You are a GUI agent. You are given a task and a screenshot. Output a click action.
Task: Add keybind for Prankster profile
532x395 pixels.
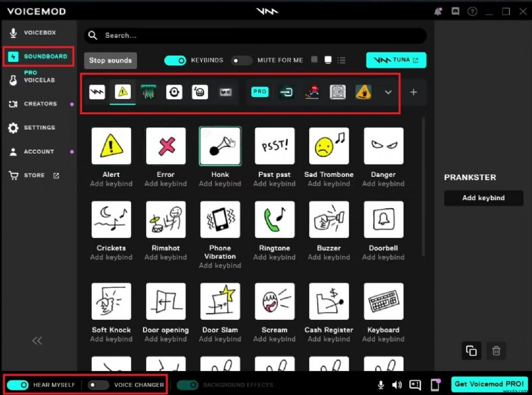tap(483, 198)
